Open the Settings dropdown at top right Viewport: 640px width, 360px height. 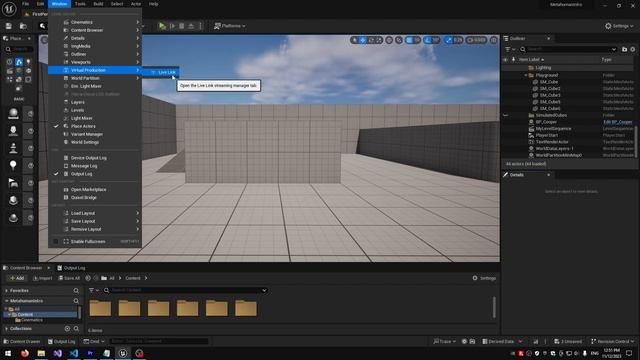pyautogui.click(x=619, y=26)
